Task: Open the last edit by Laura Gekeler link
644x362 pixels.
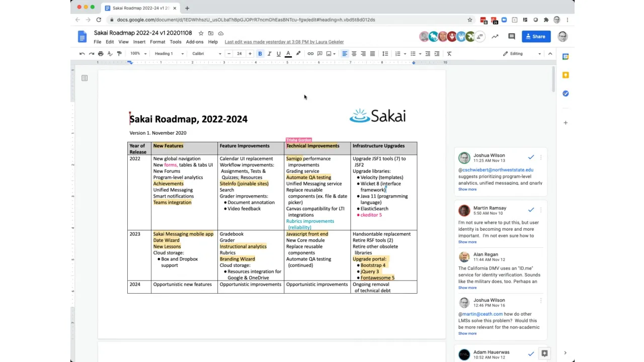Action: point(284,42)
